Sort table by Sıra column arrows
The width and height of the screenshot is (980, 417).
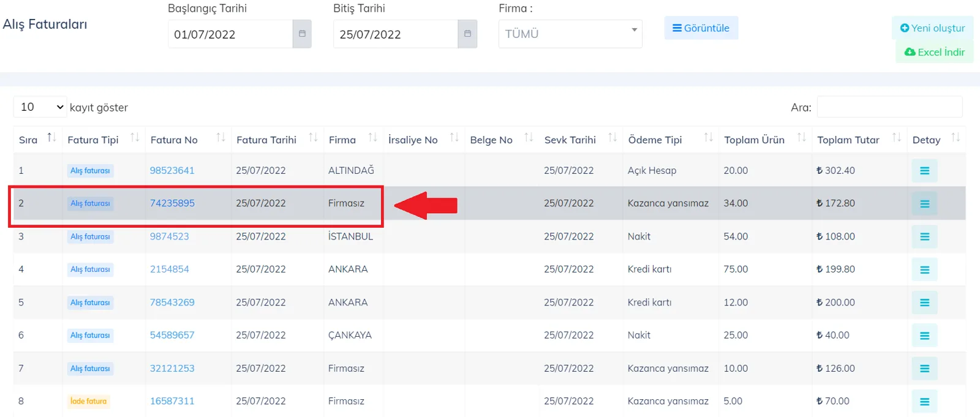coord(51,138)
